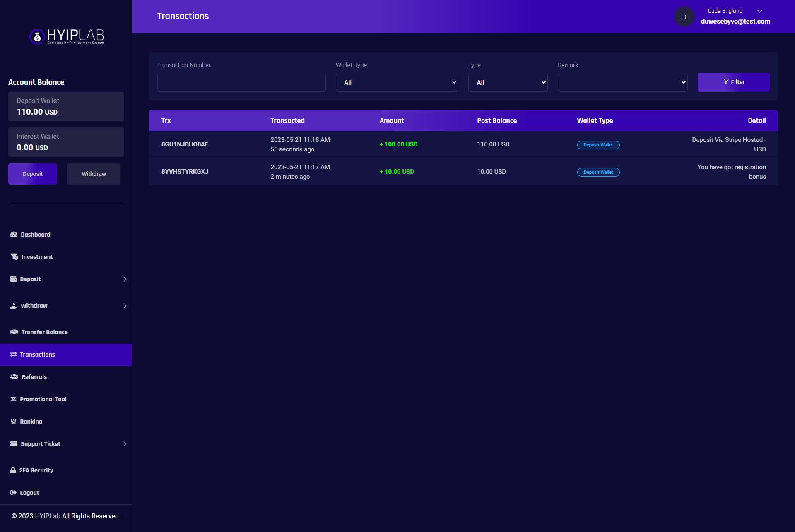Viewport: 795px width, 532px height.
Task: Open the Type filter dropdown
Action: click(508, 82)
